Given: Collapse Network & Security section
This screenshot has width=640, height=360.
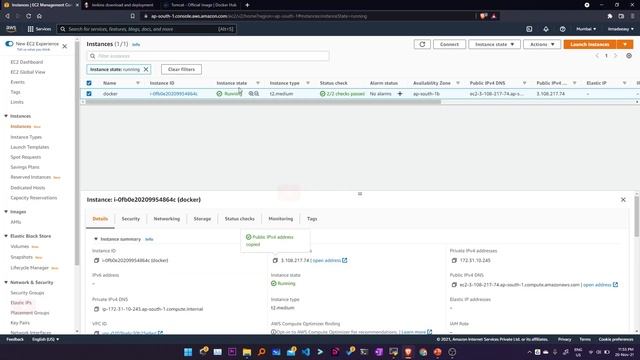Looking at the screenshot, I should [6, 282].
